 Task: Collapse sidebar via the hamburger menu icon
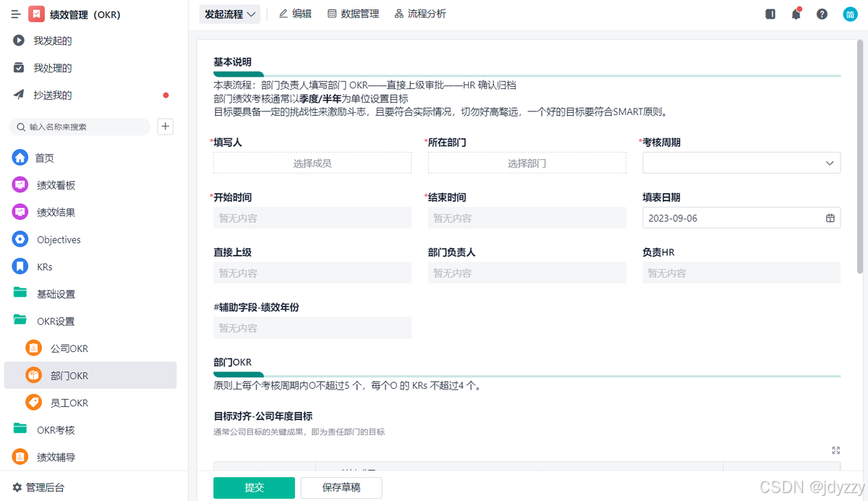click(x=16, y=14)
